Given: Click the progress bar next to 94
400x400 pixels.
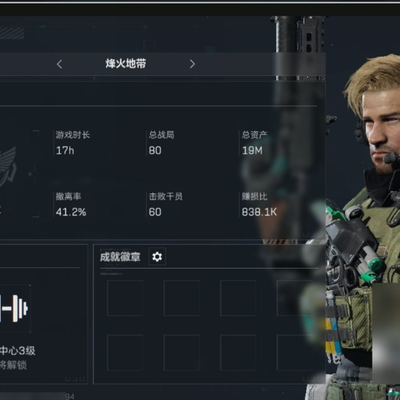Looking at the screenshot, I should pos(32,396).
